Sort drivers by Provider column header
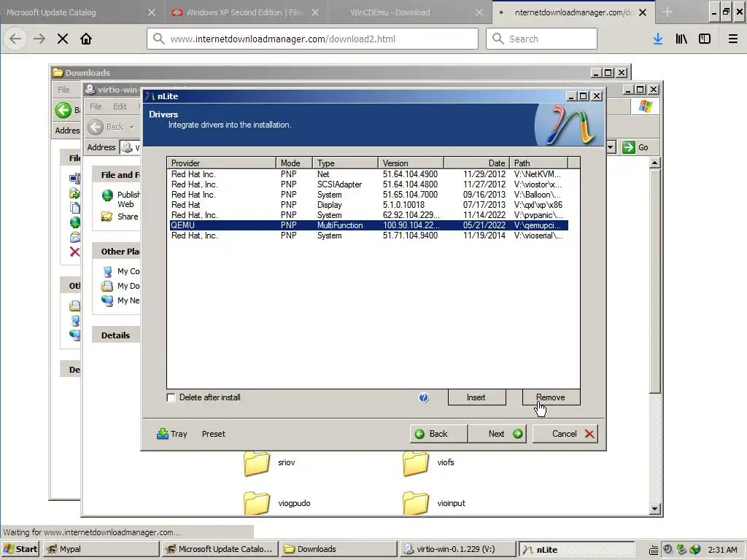The height and width of the screenshot is (560, 747). [x=221, y=163]
